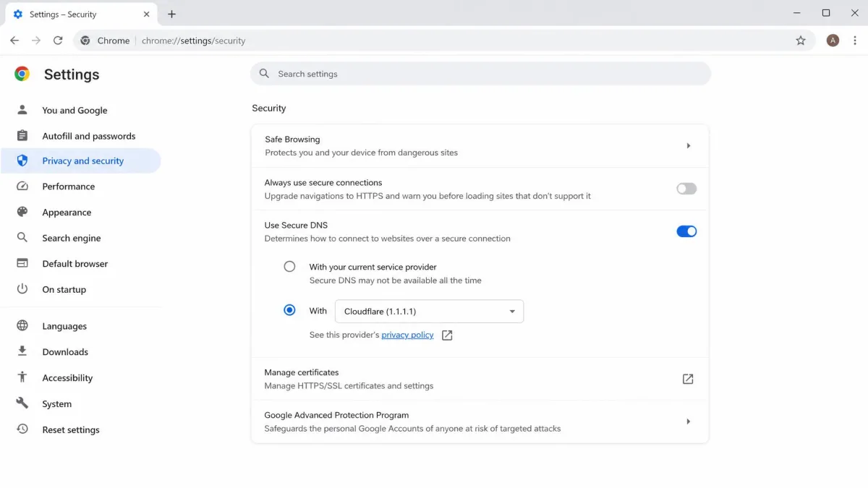Bookmark this page with the star icon
This screenshot has width=868, height=488.
tap(801, 40)
